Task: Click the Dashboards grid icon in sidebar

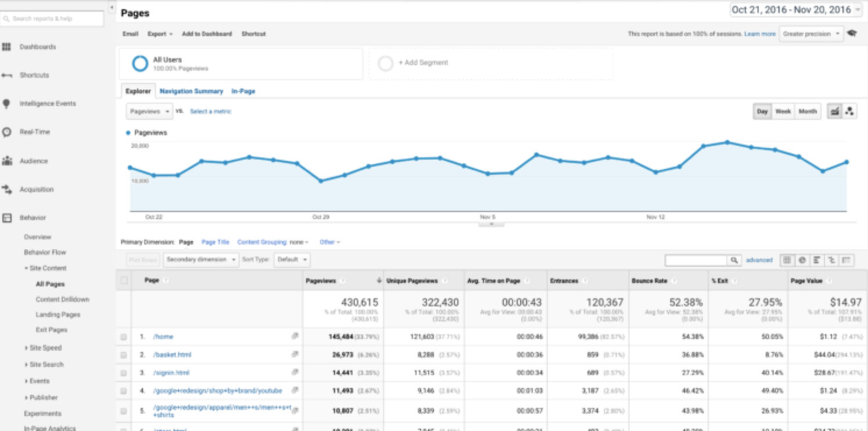Action: [x=7, y=47]
